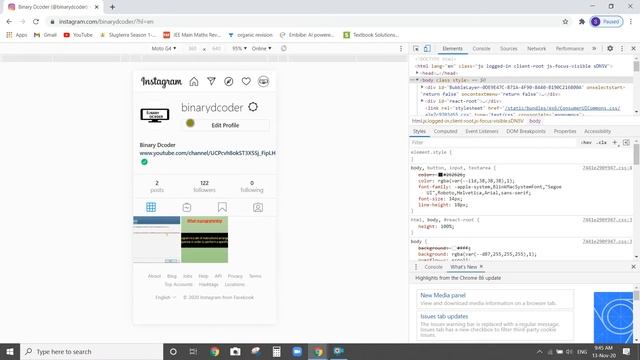The width and height of the screenshot is (640, 360).
Task: Click Edit Profile button
Action: click(225, 125)
